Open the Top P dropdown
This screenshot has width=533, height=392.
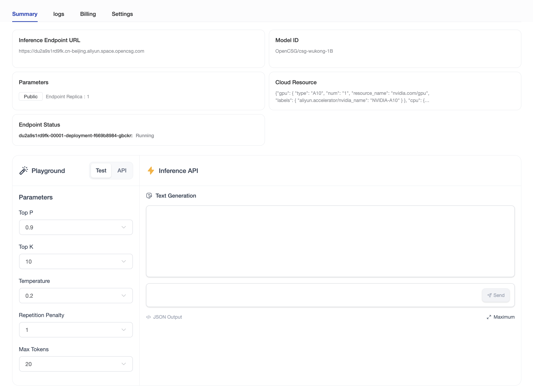76,227
